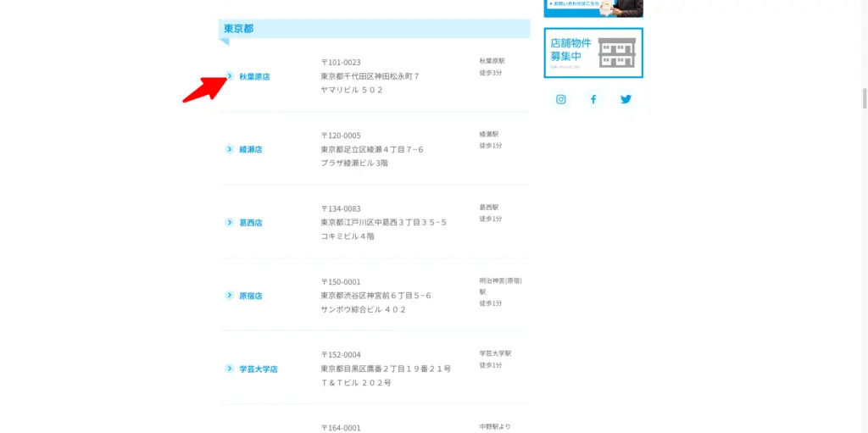The width and height of the screenshot is (868, 433).
Task: Select station label 葛西駅
Action: point(489,207)
